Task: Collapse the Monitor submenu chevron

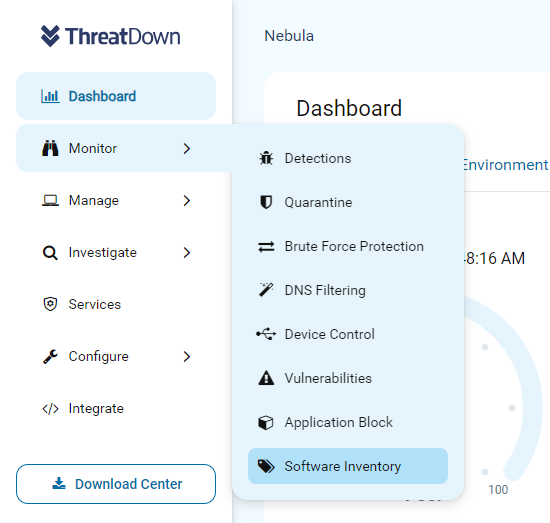Action: click(187, 148)
